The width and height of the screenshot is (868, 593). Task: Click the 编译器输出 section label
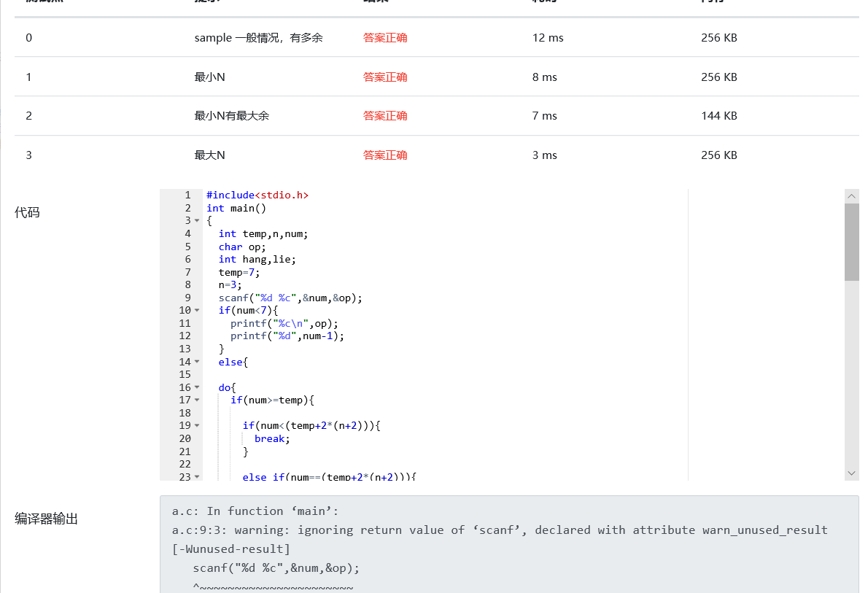point(46,519)
